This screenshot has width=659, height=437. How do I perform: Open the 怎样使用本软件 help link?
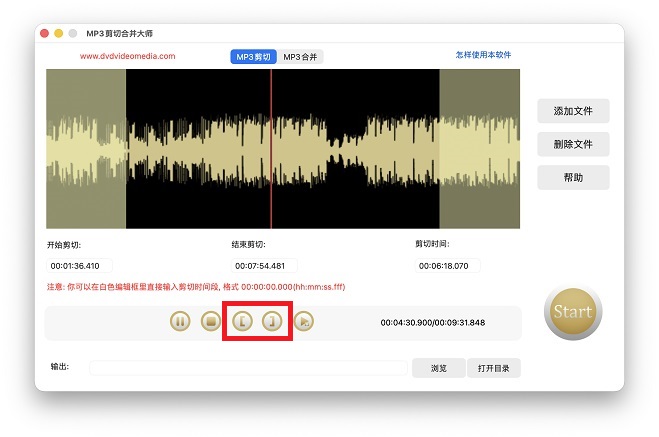pyautogui.click(x=483, y=55)
